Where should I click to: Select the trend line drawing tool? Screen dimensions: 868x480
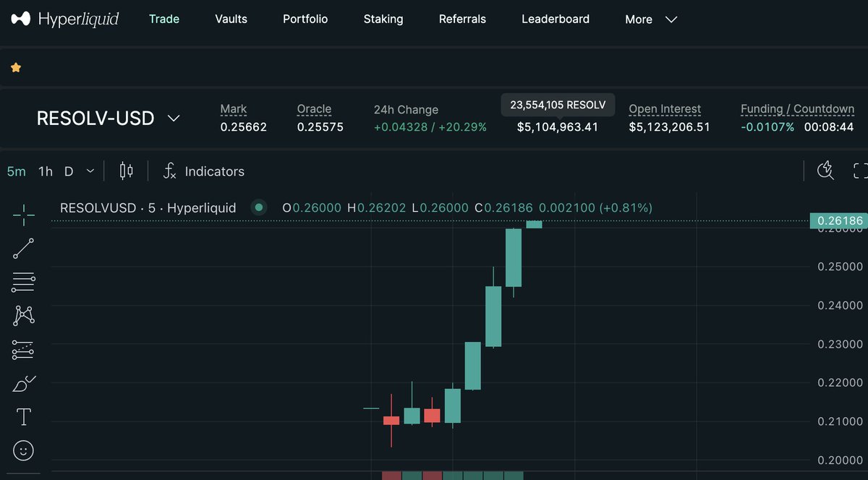tap(23, 248)
